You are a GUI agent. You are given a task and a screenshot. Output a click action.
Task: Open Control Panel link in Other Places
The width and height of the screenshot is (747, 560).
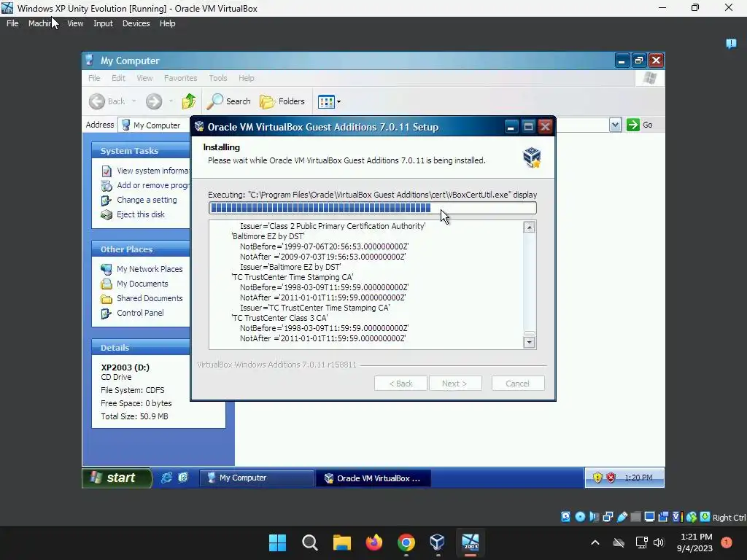[133, 313]
